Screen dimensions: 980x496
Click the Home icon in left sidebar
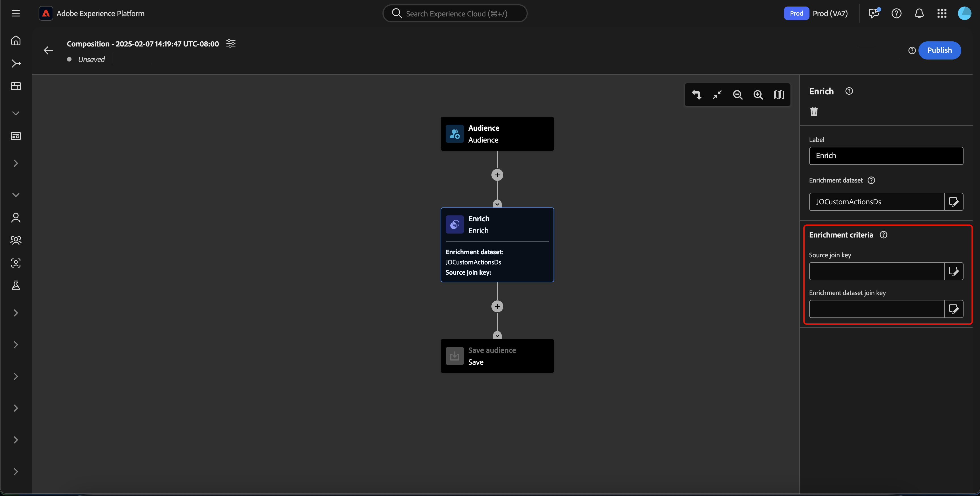16,40
